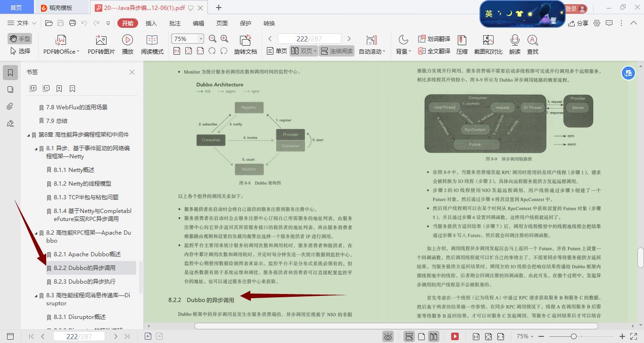Open the bookmark panel sidebar icon

(x=10, y=73)
